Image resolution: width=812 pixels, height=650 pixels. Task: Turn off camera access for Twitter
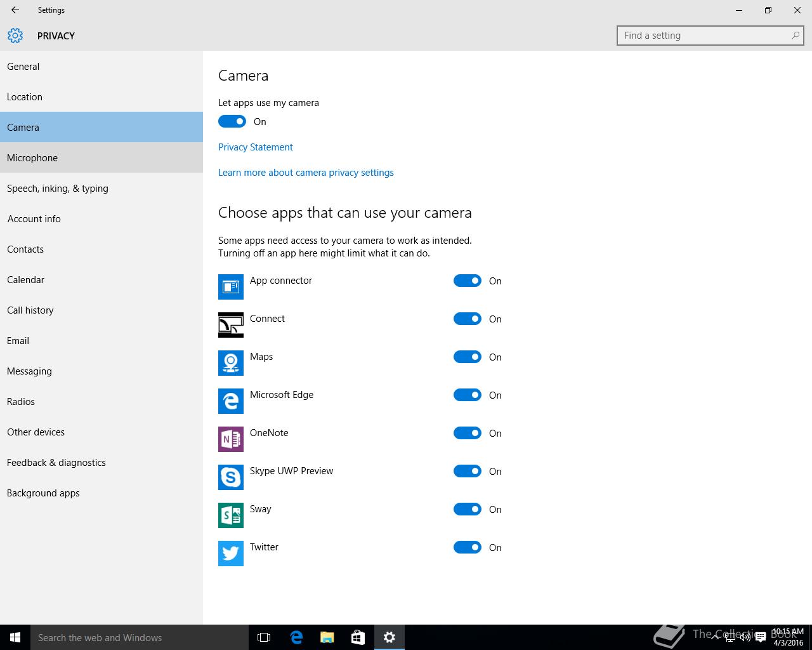468,547
